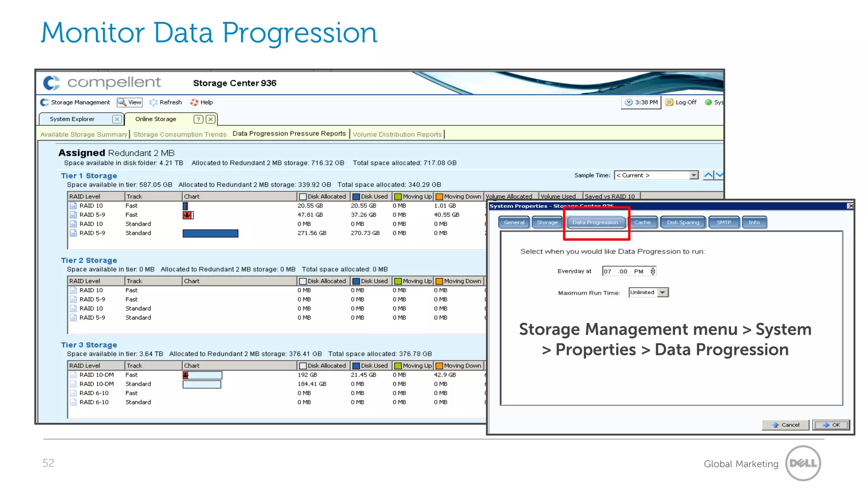Open the Disk Sparing tab

683,222
